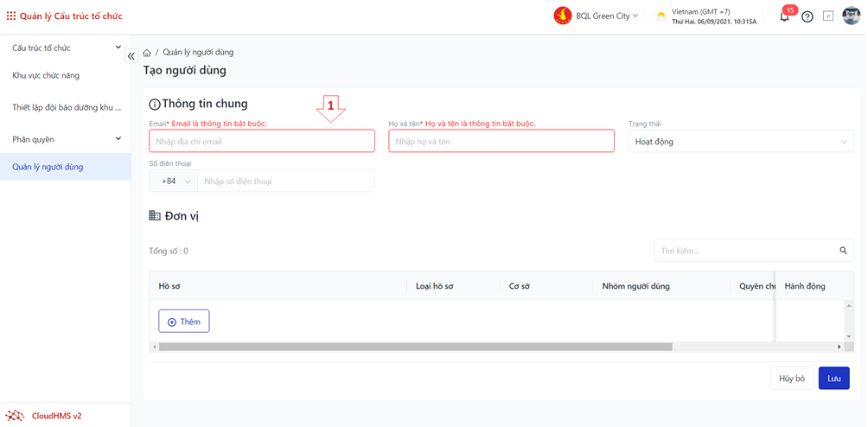Viewport: 868px width, 427px height.
Task: Open Thiết lập đội bảo dưỡng khu item
Action: point(66,108)
